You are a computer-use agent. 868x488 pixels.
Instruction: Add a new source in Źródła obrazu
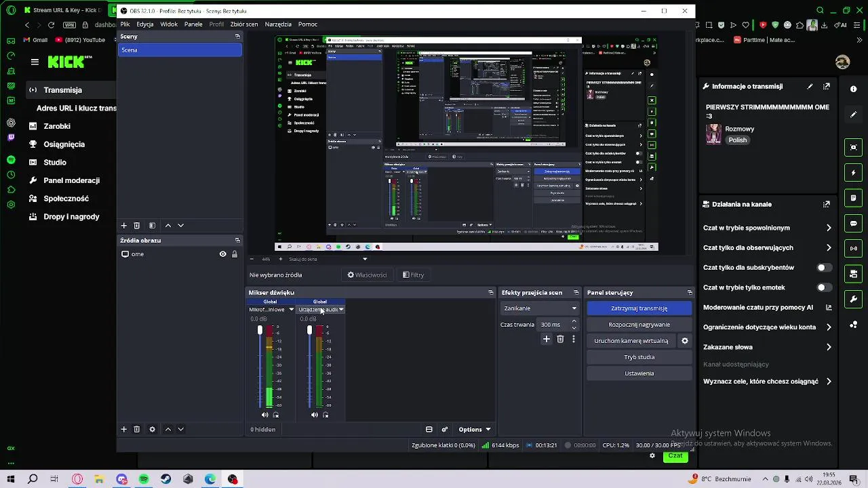pyautogui.click(x=123, y=429)
